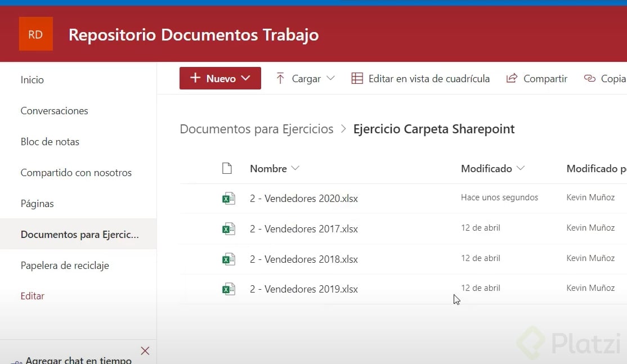This screenshot has height=364, width=627.
Task: Click the grid view edit icon
Action: [357, 78]
